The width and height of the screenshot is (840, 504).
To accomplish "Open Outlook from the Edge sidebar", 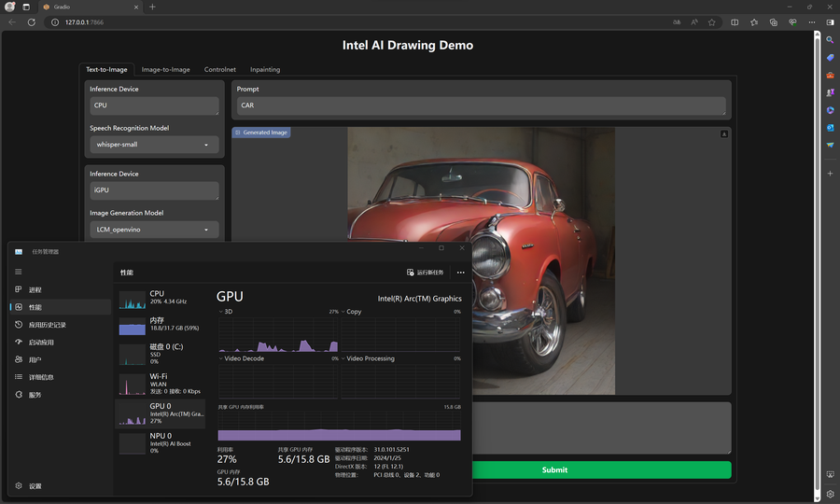I will click(830, 128).
